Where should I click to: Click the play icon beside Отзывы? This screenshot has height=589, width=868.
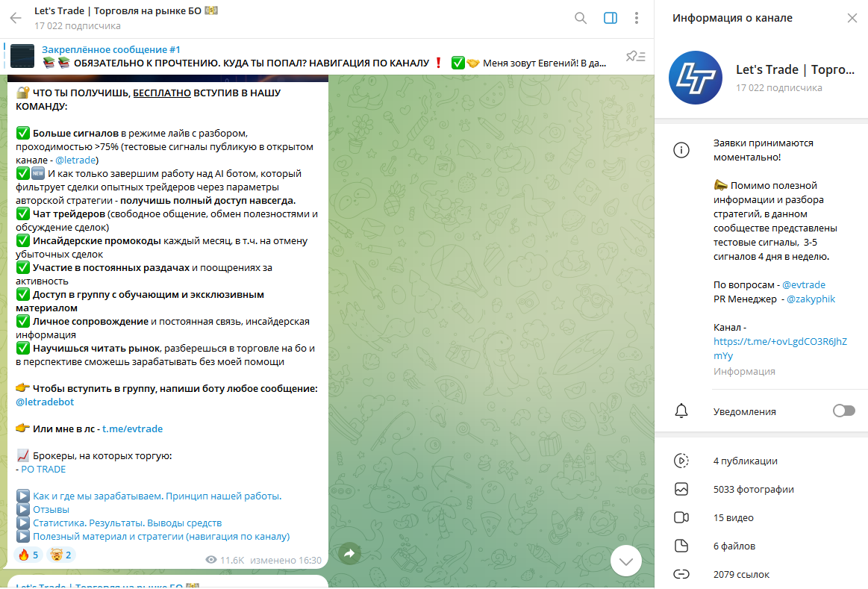(22, 509)
